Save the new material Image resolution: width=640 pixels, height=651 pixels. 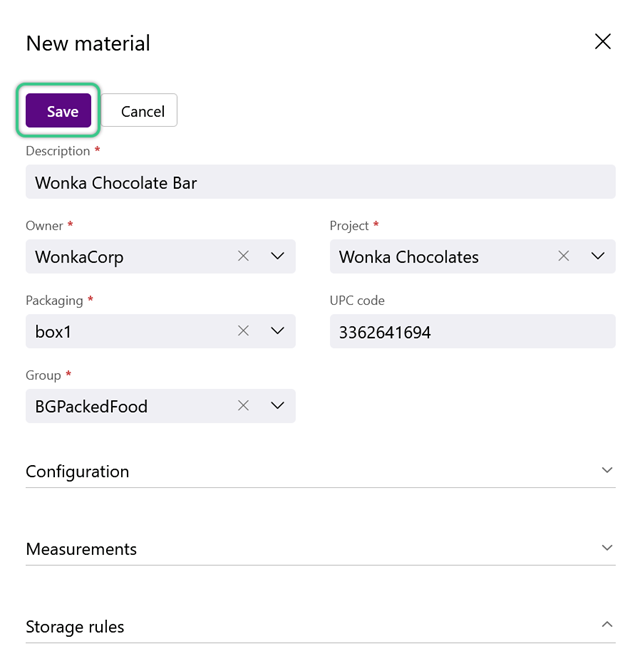click(59, 110)
